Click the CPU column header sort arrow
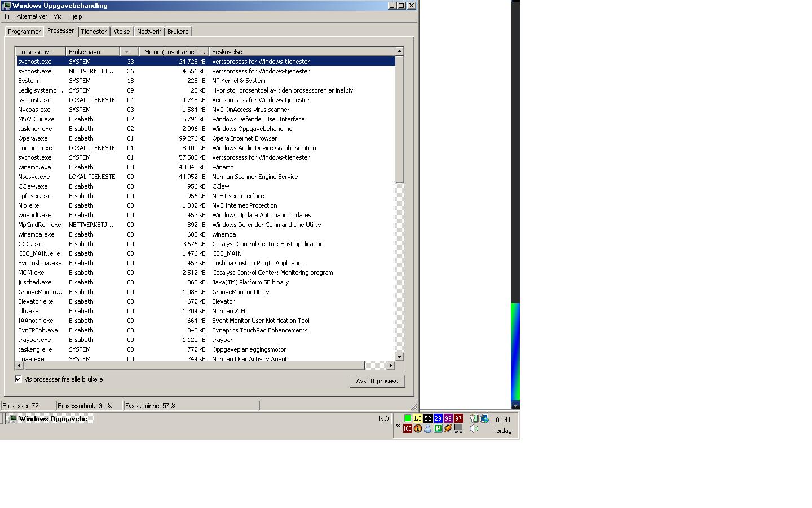The width and height of the screenshot is (812, 508). point(129,51)
